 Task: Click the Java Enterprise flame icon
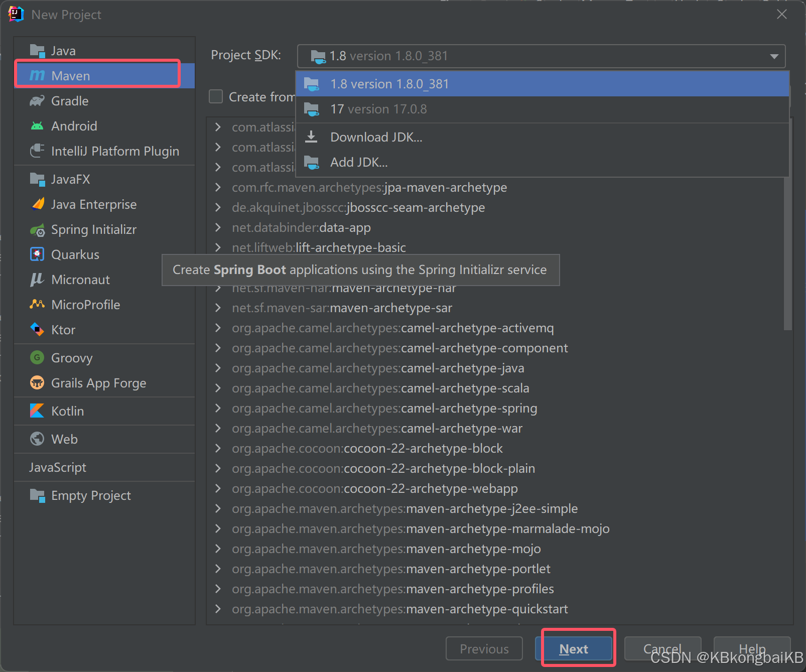(38, 204)
